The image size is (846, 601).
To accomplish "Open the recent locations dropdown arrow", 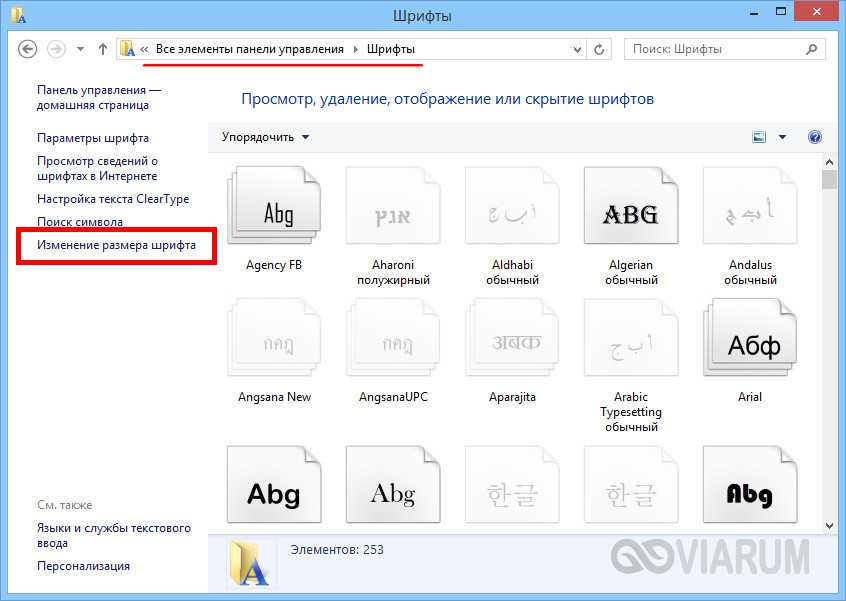I will pos(78,49).
